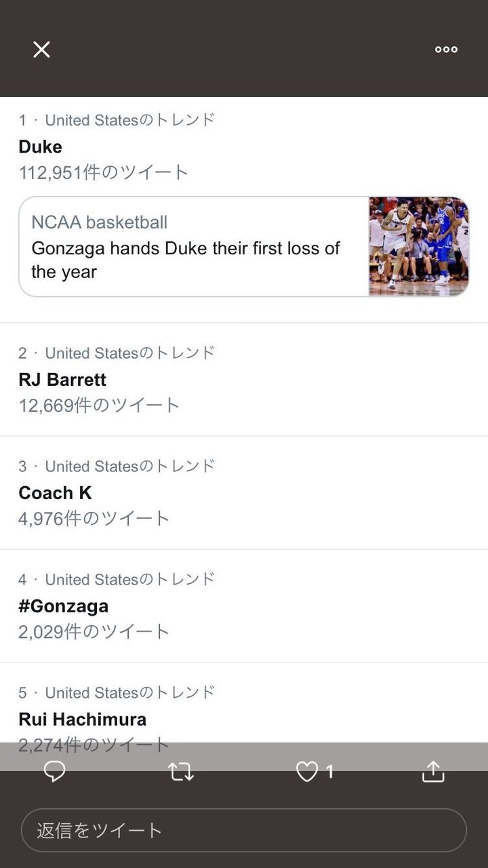Like the tweet with heart icon
The image size is (488, 868).
point(307,771)
